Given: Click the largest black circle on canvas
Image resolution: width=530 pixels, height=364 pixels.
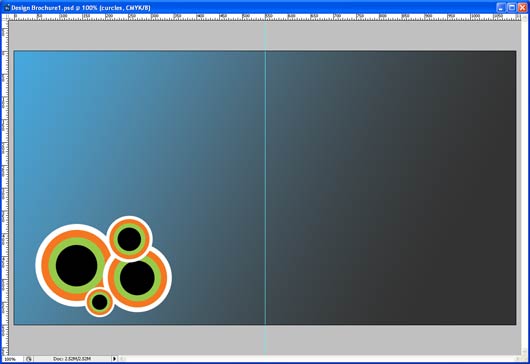Looking at the screenshot, I should click(77, 266).
